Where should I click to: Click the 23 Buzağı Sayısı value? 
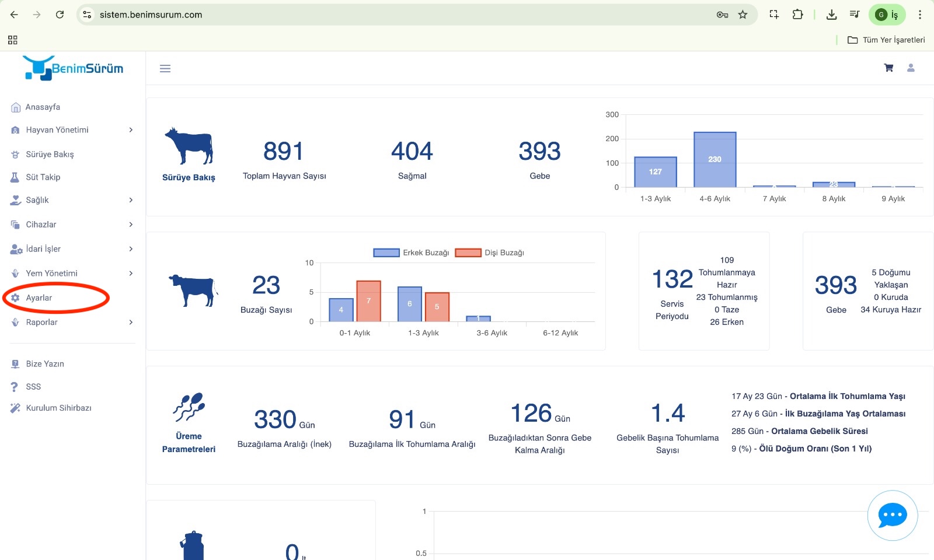tap(266, 286)
